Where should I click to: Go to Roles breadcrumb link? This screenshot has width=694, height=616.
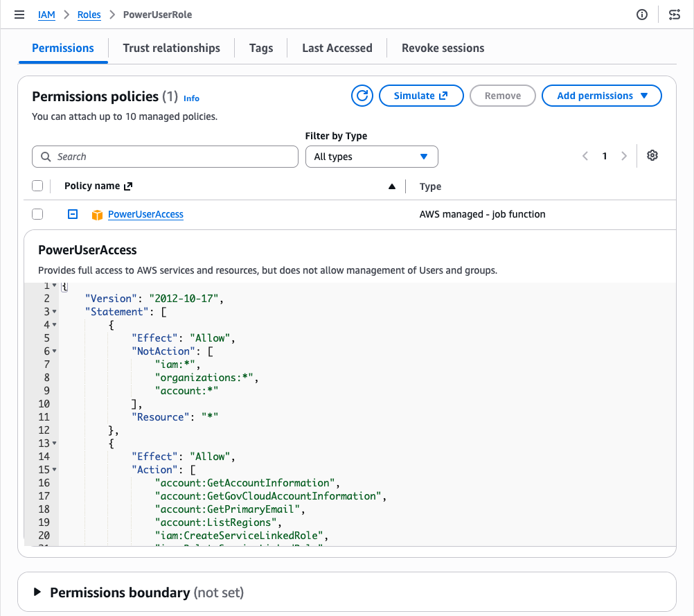(89, 15)
